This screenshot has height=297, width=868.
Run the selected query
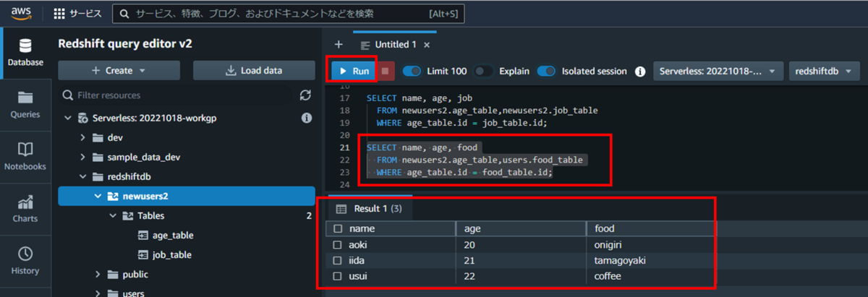[x=353, y=71]
